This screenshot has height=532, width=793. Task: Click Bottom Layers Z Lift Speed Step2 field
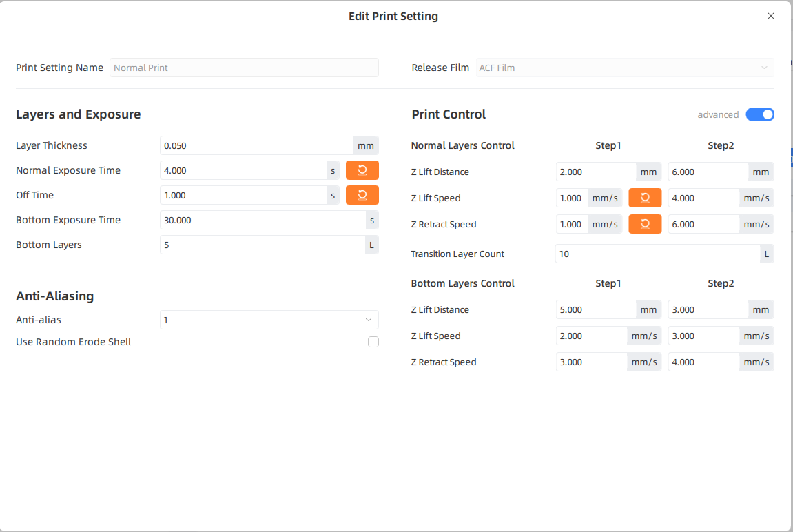point(703,336)
